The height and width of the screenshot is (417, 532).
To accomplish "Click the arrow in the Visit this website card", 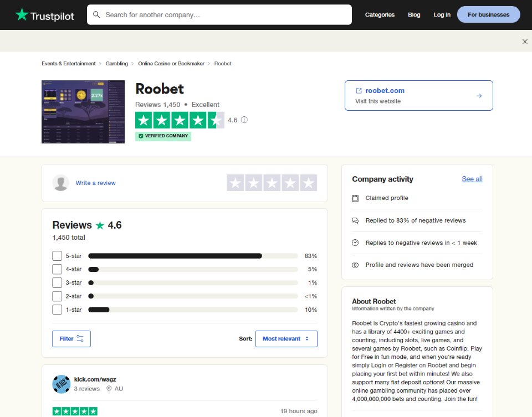I will click(x=479, y=95).
